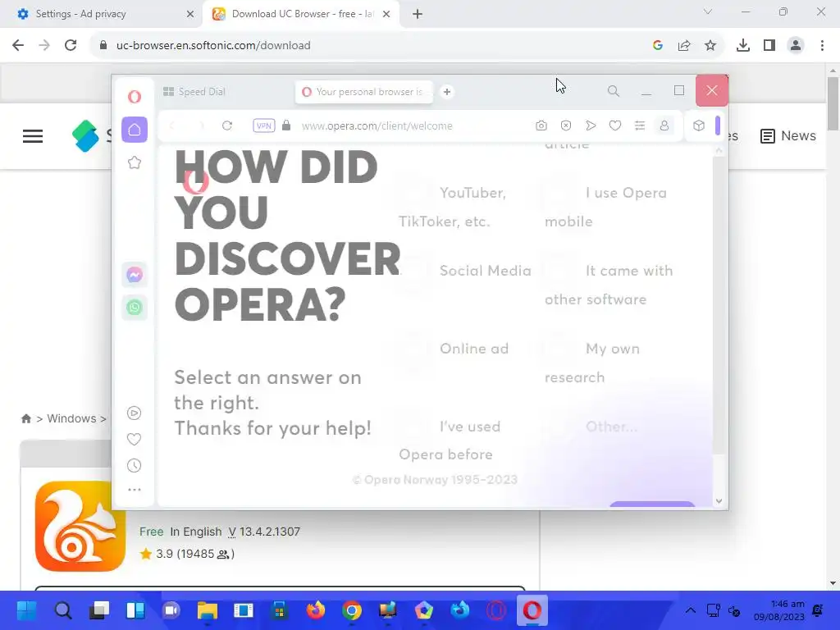
Task: Open Chrome downloads icon
Action: [x=743, y=45]
